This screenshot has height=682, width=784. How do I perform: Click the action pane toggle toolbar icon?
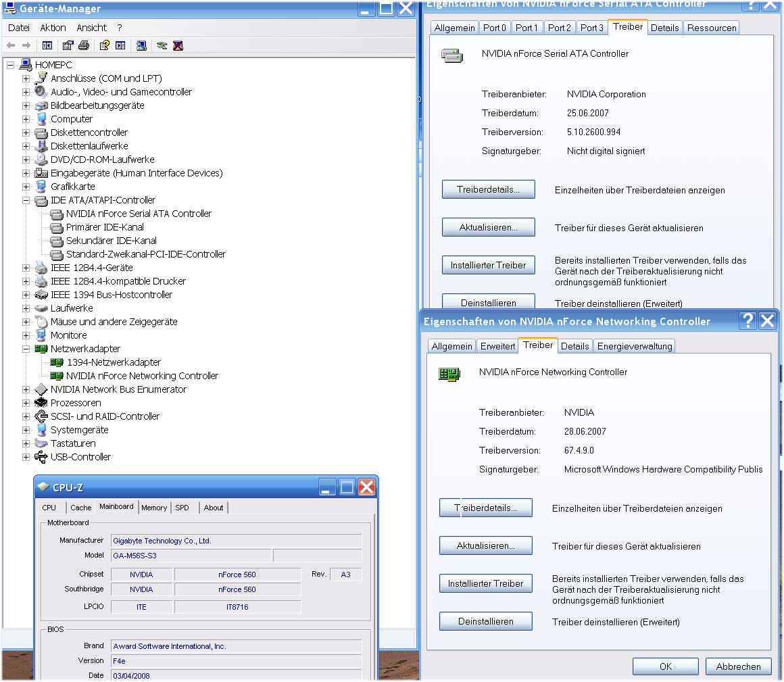click(x=120, y=45)
